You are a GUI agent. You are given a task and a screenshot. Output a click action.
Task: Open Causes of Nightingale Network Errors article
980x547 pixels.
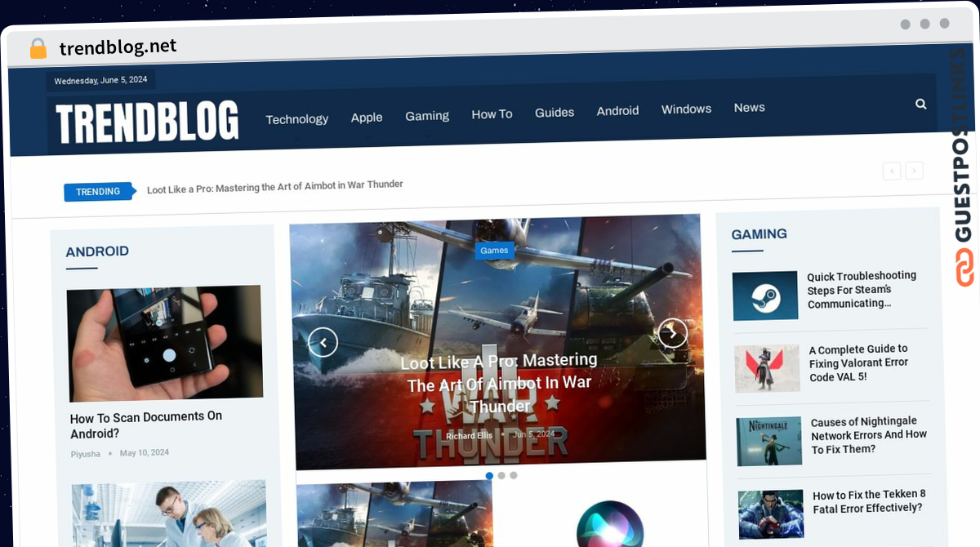[869, 435]
